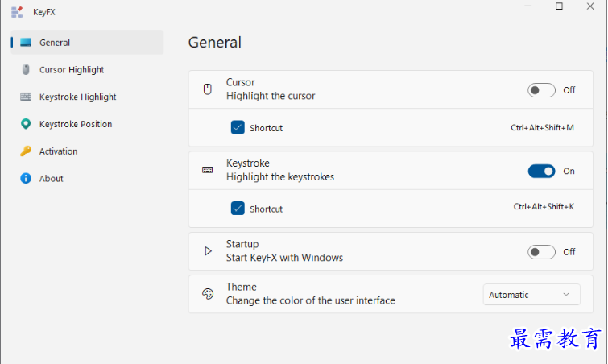Image resolution: width=608 pixels, height=364 pixels.
Task: Turn on the Cursor highlight toggle
Action: 541,90
